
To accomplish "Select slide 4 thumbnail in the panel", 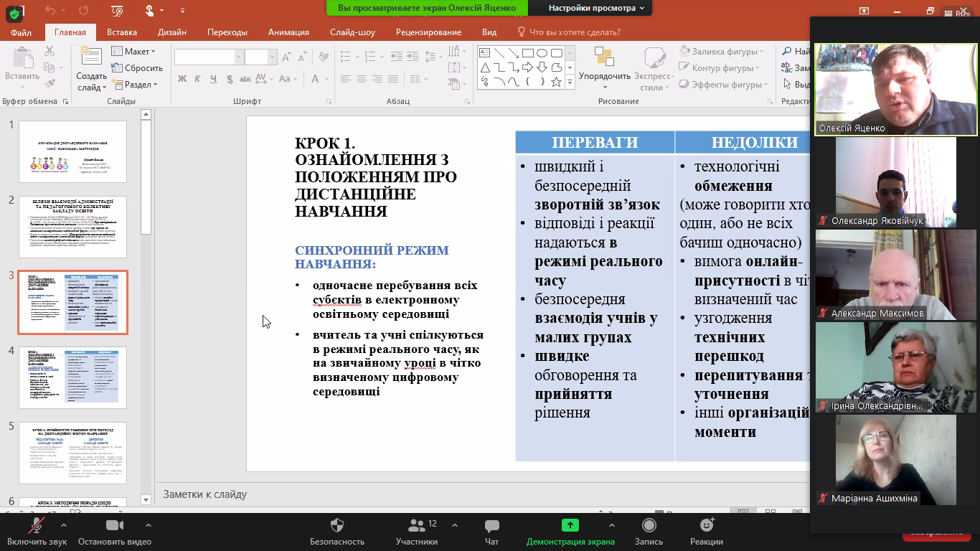I will click(72, 377).
